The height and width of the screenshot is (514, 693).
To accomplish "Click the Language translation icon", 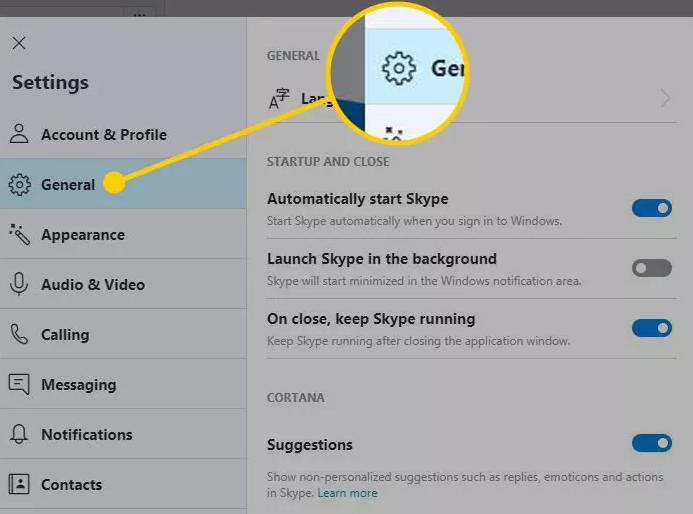I will click(279, 98).
